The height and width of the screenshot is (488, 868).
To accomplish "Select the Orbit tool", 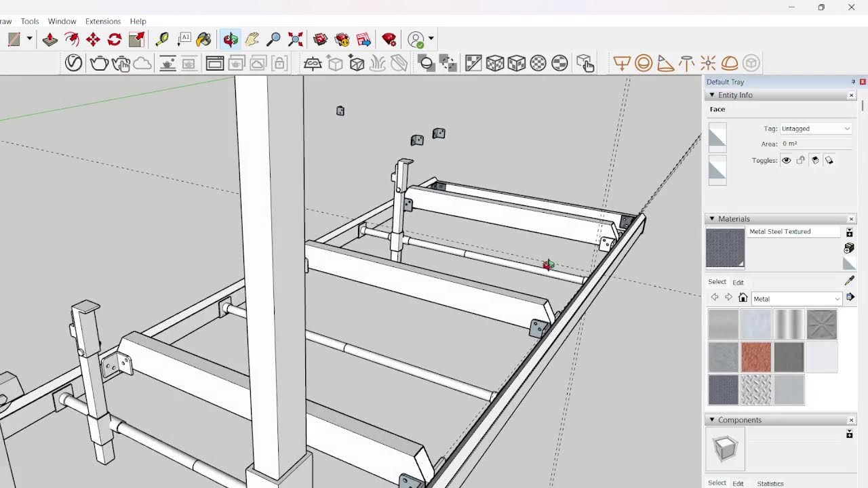I will coord(231,39).
